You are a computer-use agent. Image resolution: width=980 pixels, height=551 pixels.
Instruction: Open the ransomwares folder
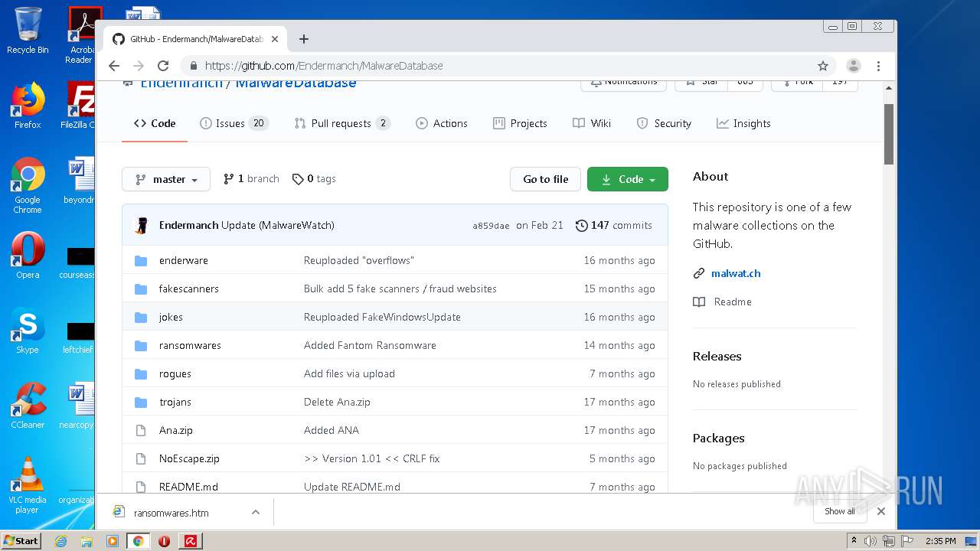(190, 345)
